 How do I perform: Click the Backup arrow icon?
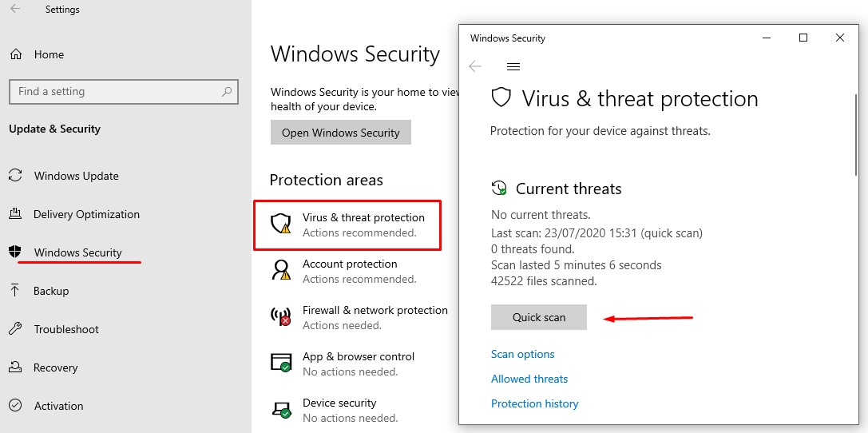(15, 290)
